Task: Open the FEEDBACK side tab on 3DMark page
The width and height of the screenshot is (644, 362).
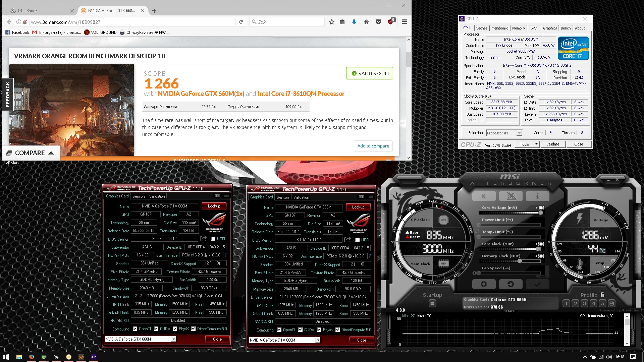Action: 7,95
